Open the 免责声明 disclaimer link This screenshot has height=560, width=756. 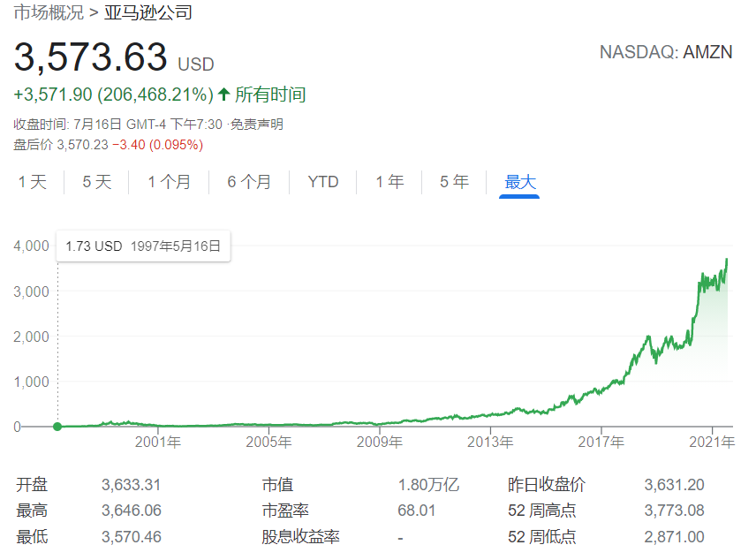tap(256, 125)
